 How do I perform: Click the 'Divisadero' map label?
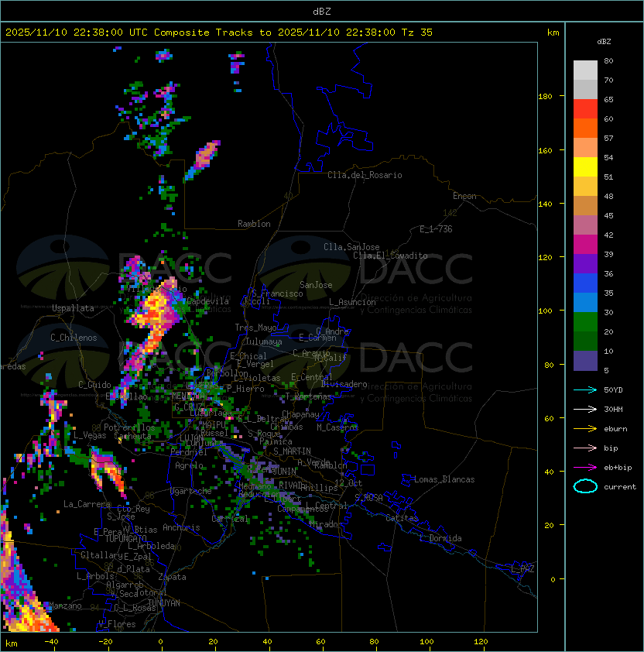pos(344,384)
